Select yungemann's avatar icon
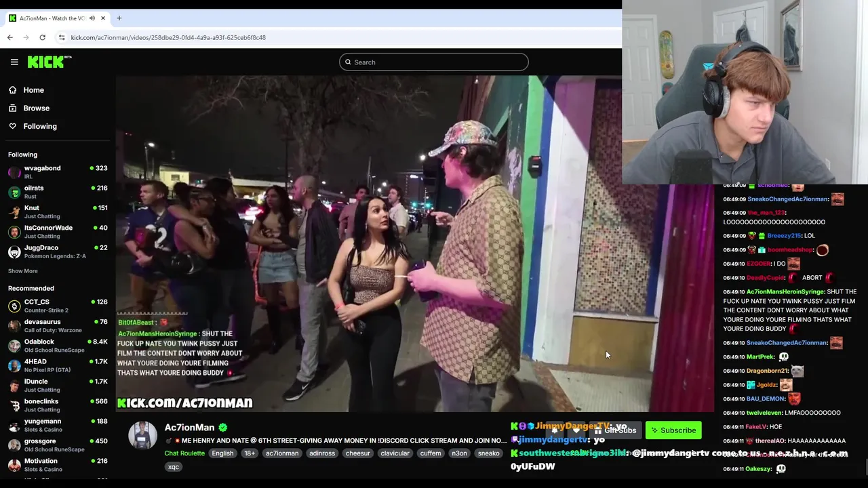The height and width of the screenshot is (488, 868). pos(14,425)
